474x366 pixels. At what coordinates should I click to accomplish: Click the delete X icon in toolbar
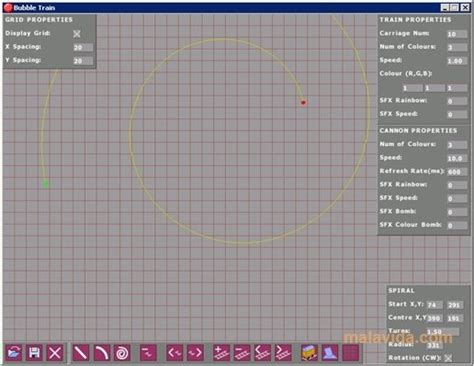(x=55, y=352)
